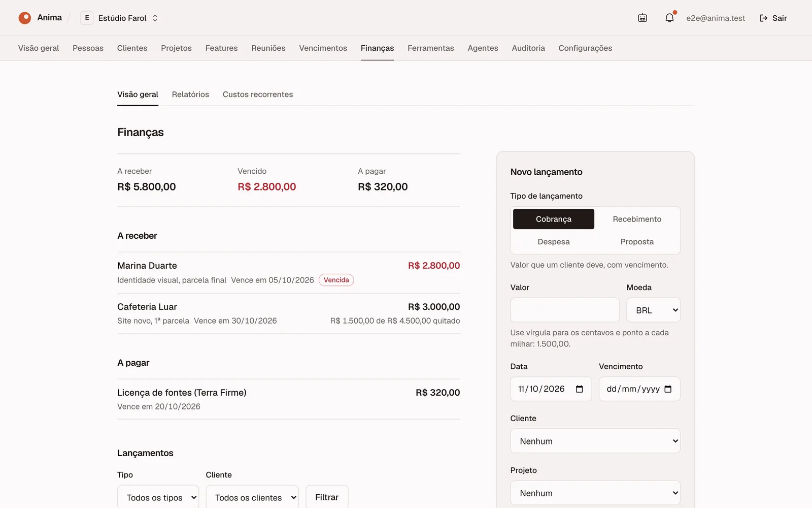Open the Configurações navigation item

point(585,48)
